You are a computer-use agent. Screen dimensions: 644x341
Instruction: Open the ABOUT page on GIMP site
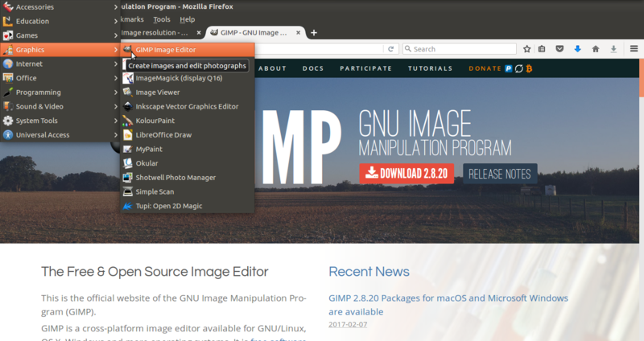click(x=272, y=68)
